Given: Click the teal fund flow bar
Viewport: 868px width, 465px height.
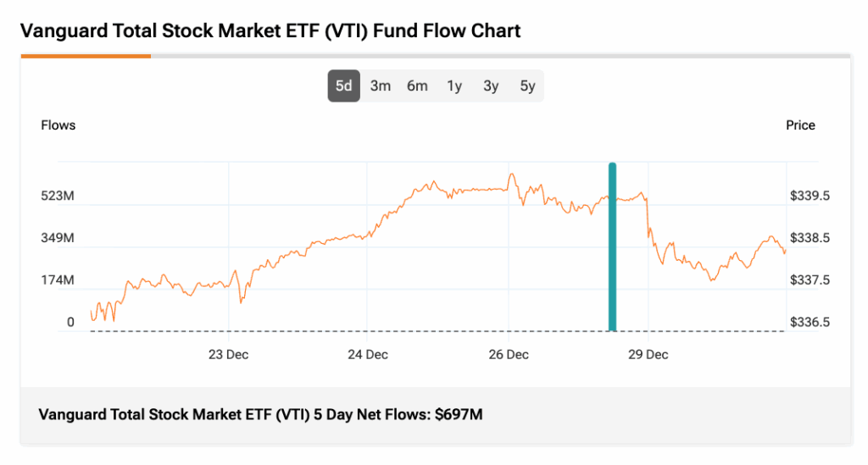Looking at the screenshot, I should [612, 246].
